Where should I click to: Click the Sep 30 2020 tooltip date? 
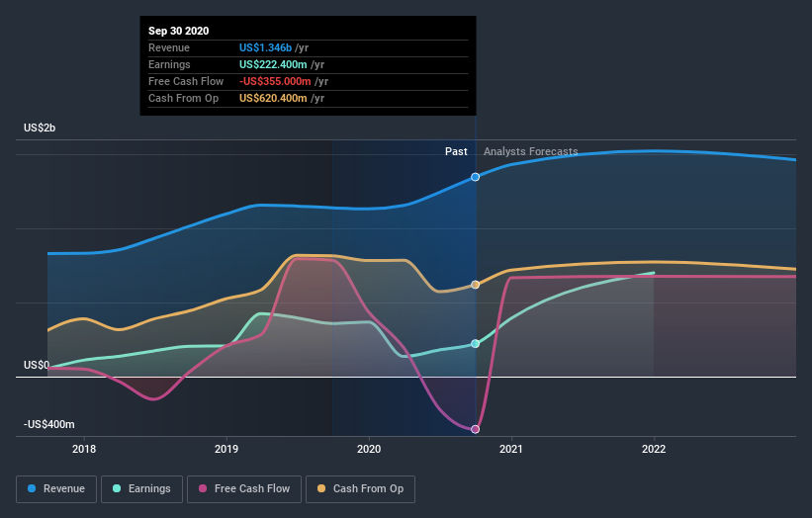(179, 31)
